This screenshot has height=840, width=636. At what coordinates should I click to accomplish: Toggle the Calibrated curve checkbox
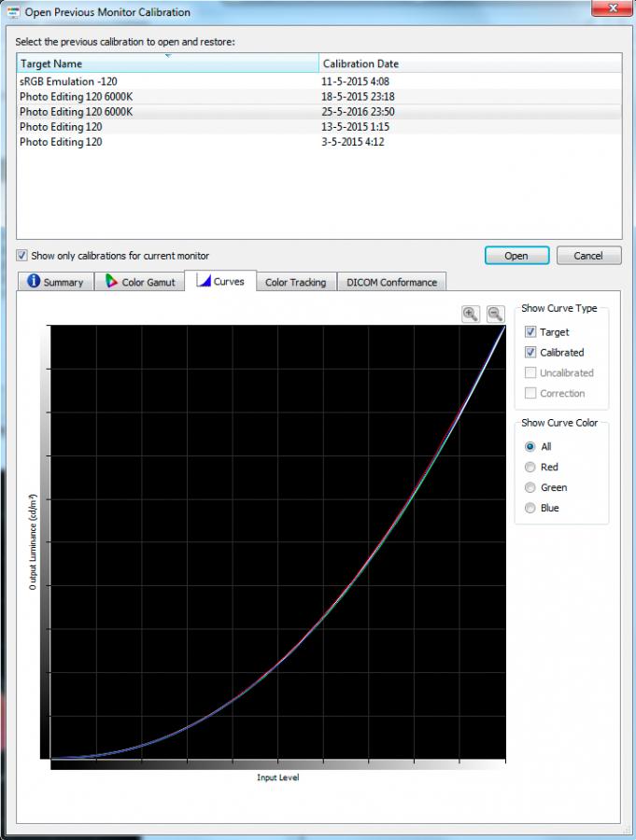[530, 352]
